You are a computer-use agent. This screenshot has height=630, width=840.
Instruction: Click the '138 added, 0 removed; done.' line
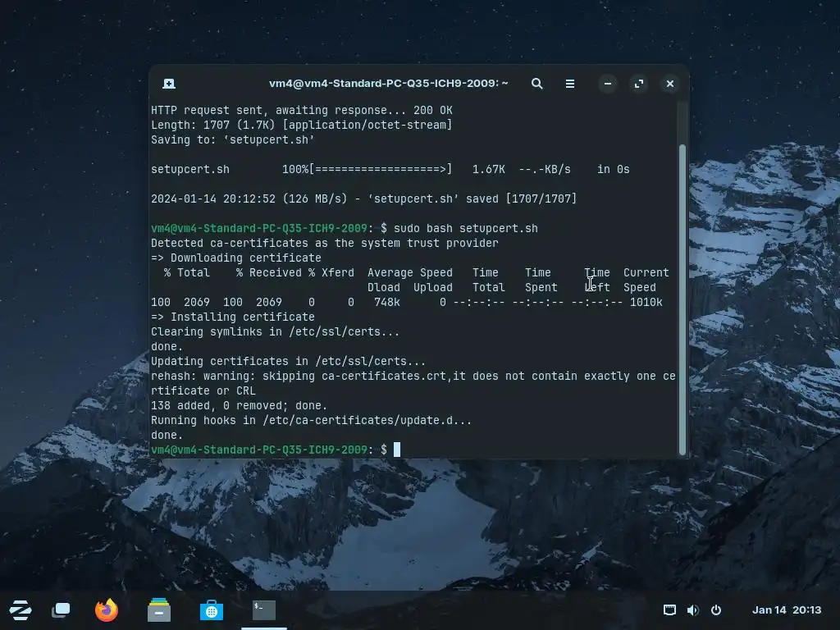240,405
